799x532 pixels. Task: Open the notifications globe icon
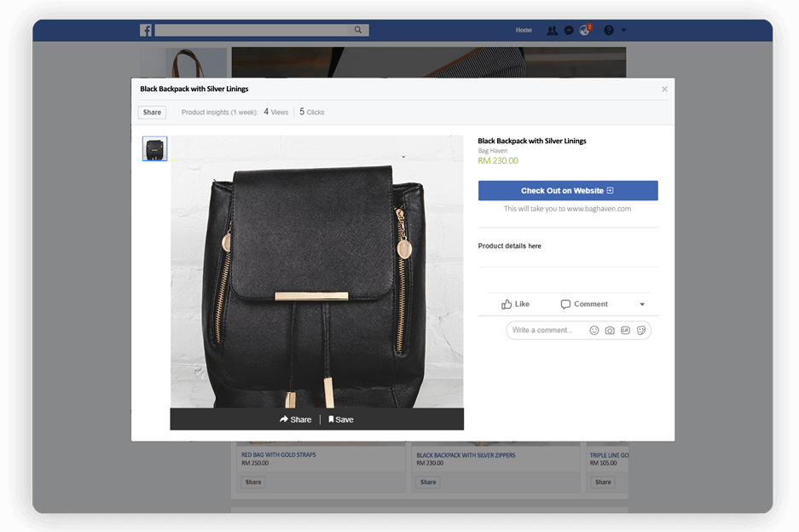pos(584,31)
